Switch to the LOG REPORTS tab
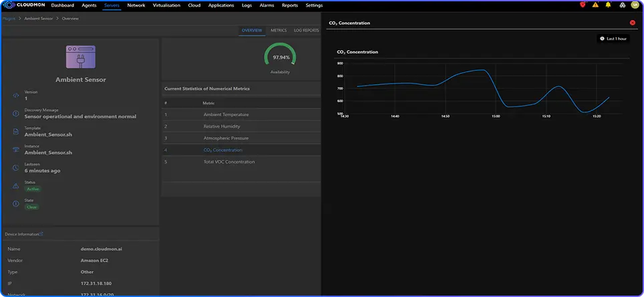644x297 pixels. pos(307,31)
